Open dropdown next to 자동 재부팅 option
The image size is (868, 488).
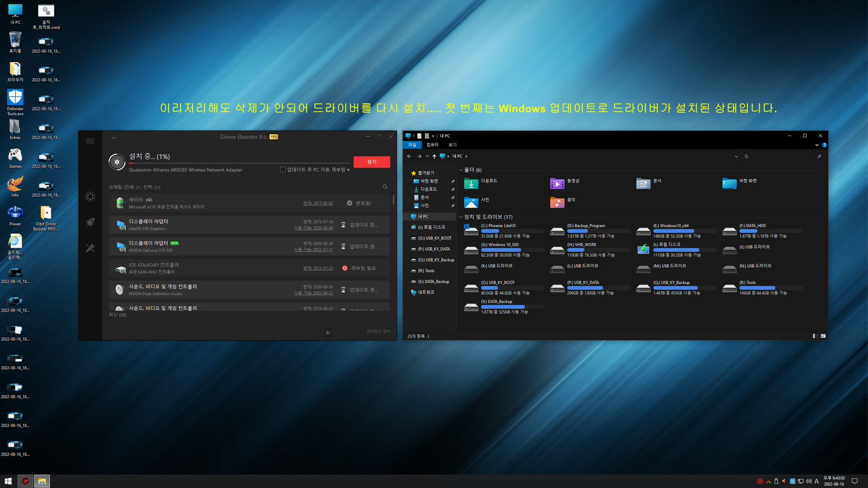click(348, 170)
